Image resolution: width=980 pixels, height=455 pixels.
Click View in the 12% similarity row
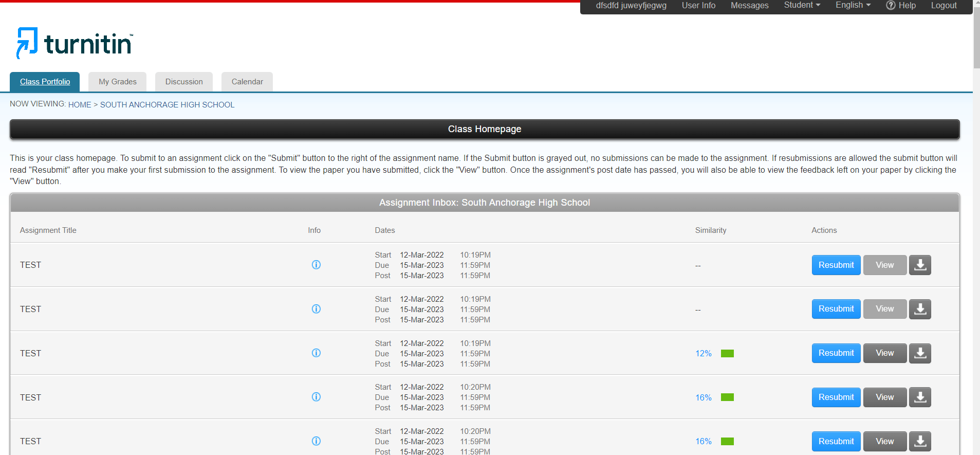point(885,353)
